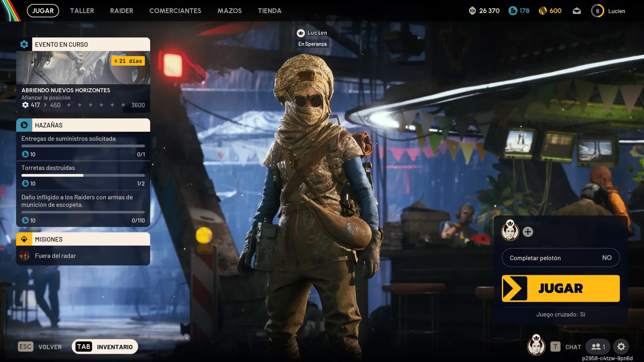The image size is (644, 362).
Task: Open the mail inbox envelope icon
Action: point(576,11)
